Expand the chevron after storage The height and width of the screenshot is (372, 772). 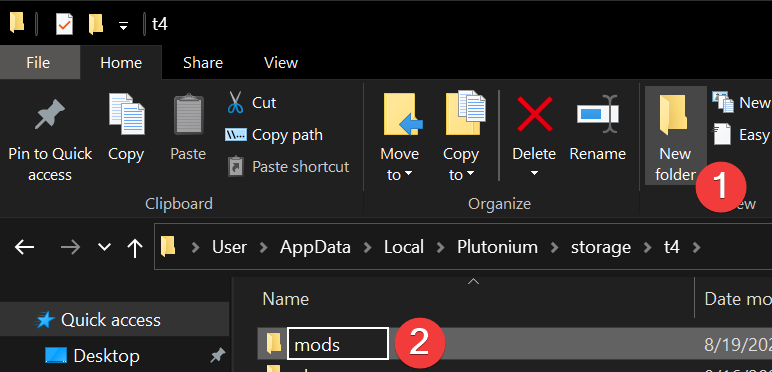point(647,247)
